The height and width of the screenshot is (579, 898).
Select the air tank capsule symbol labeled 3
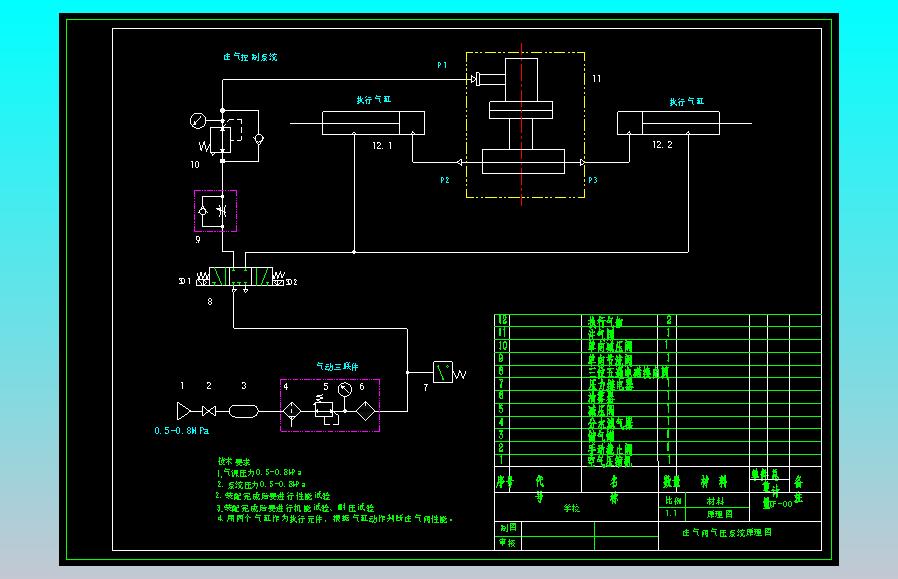(243, 411)
